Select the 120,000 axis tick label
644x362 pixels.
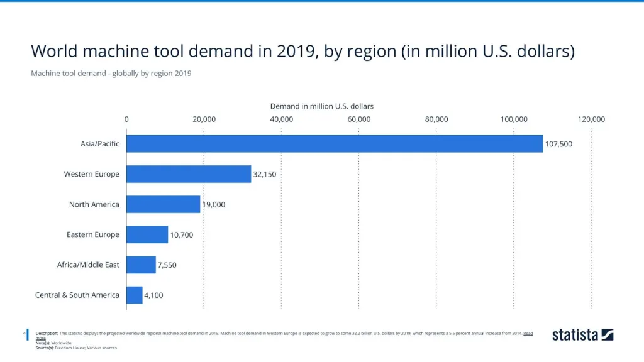[x=591, y=119]
